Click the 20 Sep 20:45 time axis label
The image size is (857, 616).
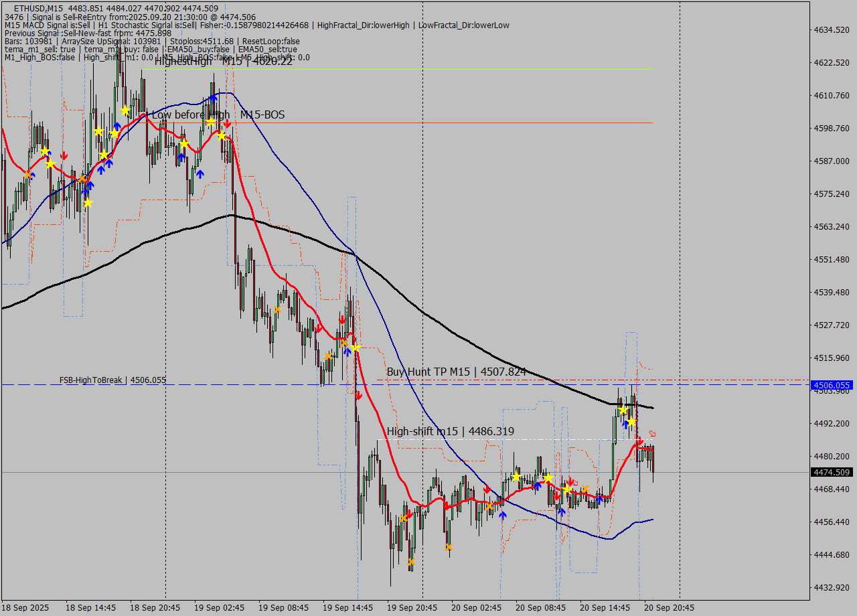669,608
